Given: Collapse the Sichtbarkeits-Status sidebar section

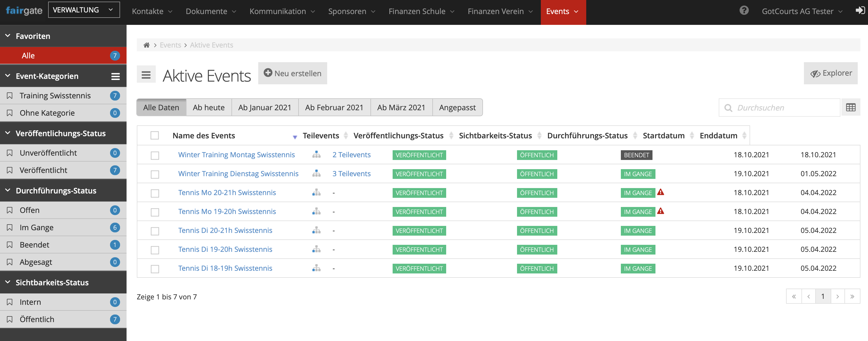Looking at the screenshot, I should [8, 282].
